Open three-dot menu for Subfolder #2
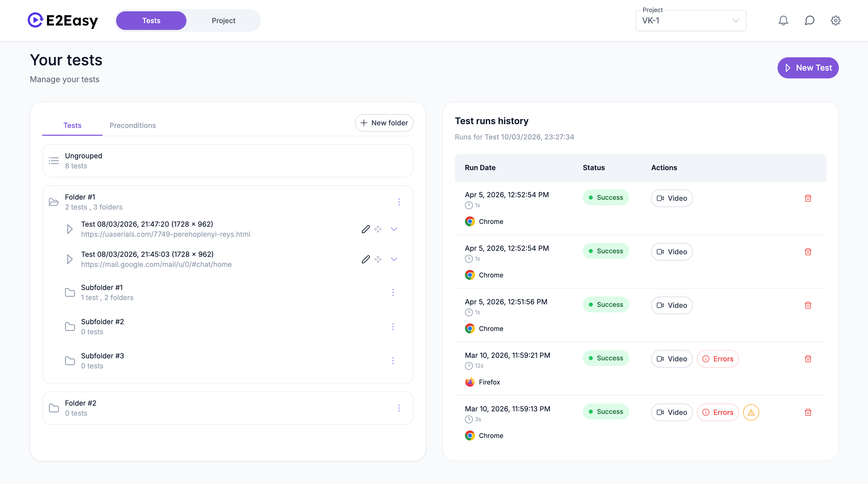 point(393,327)
